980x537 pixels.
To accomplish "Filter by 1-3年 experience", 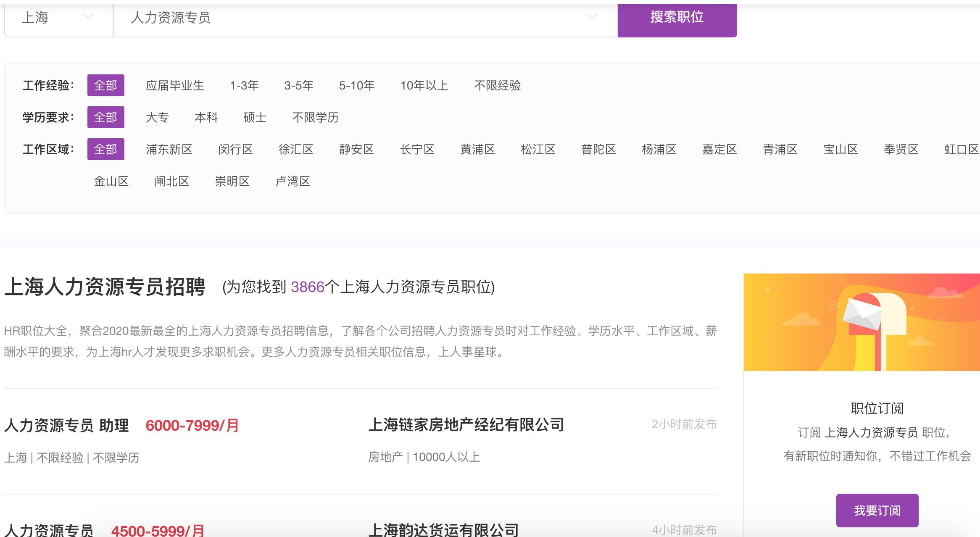I will coord(244,85).
